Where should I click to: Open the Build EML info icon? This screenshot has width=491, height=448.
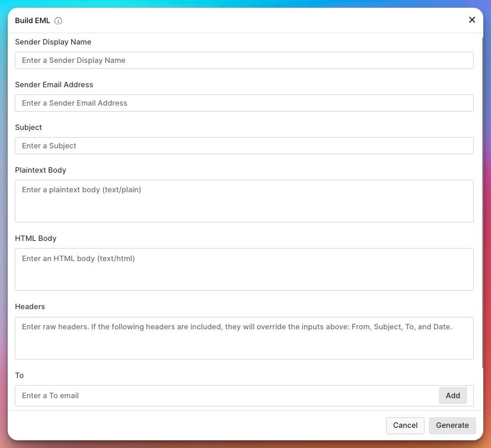point(58,21)
